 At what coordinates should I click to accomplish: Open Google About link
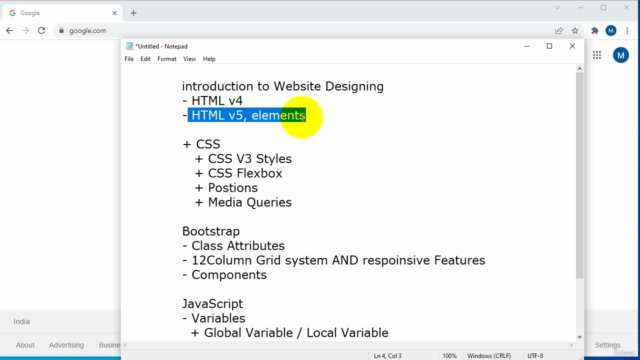(x=25, y=345)
